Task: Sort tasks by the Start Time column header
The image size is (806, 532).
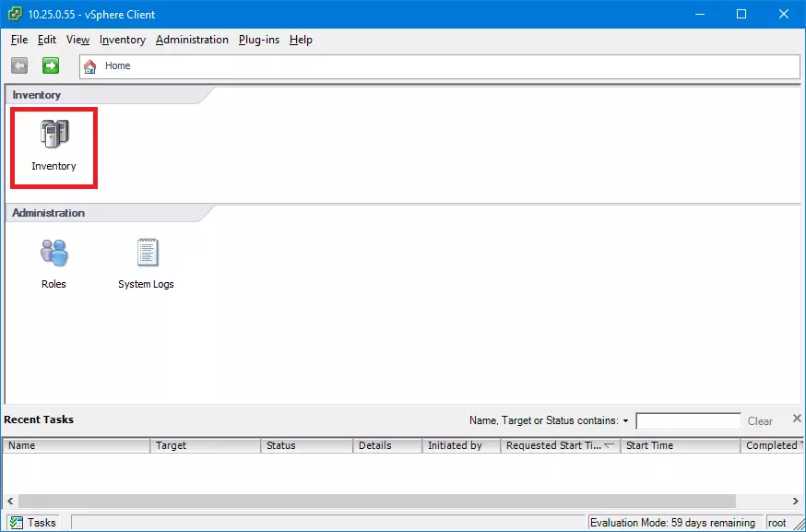Action: (680, 445)
